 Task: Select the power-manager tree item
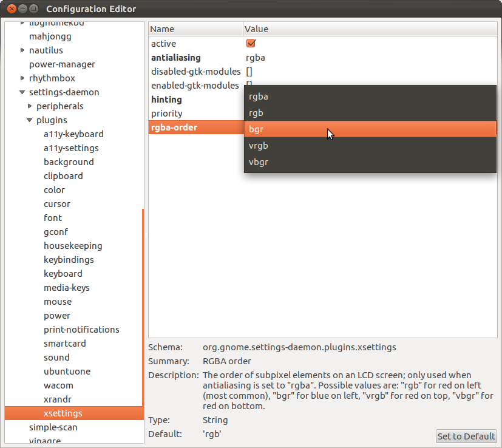[62, 64]
